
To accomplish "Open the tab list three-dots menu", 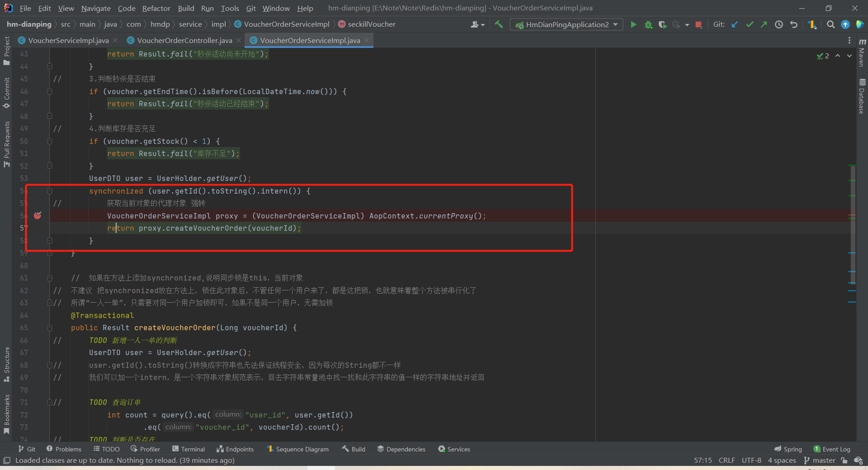I will tap(849, 41).
